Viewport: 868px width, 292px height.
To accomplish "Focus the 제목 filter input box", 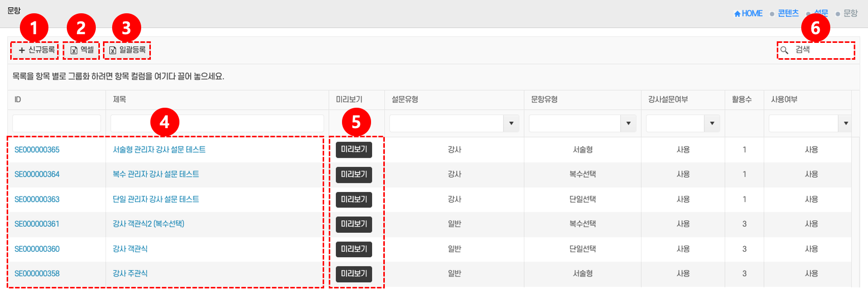I will (x=217, y=124).
